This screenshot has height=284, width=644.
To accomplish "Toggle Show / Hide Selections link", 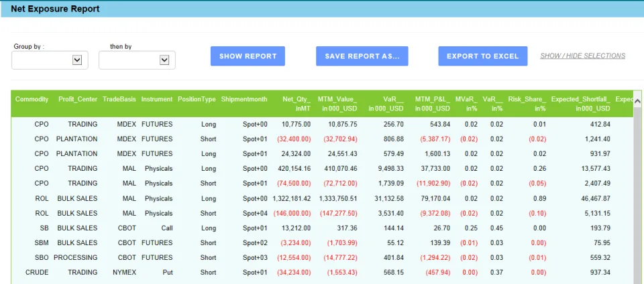I will (x=582, y=56).
